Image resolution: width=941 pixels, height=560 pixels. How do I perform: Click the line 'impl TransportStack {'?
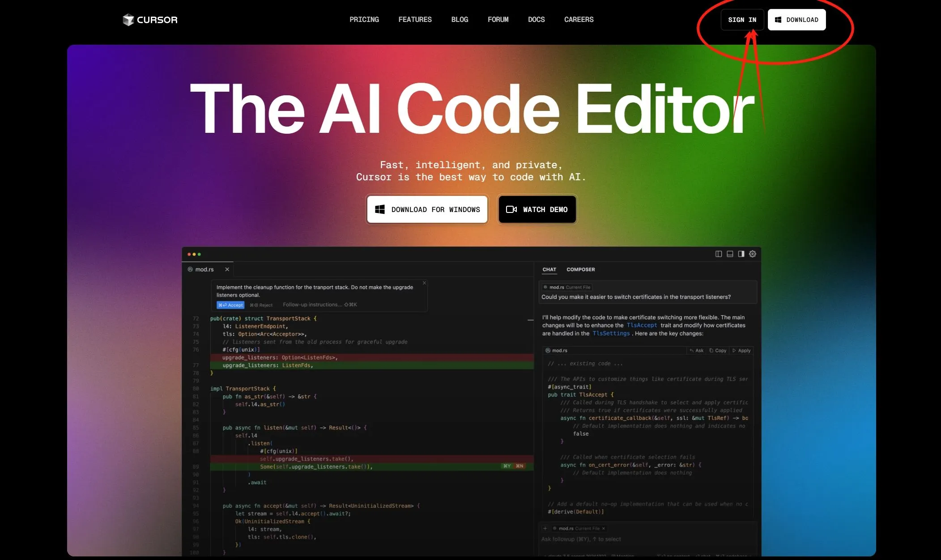(x=243, y=389)
